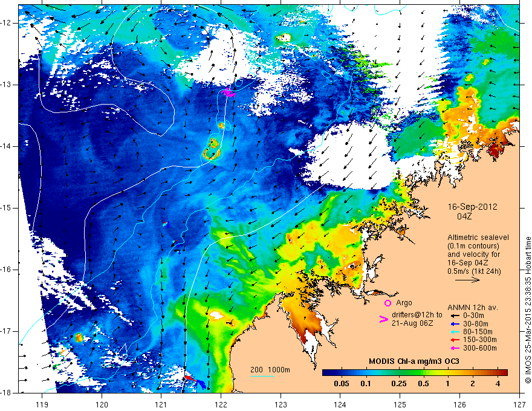Screen dimensions: 532x411
Task: Click the red ANMN arrow near latitude -18
Action: (190, 379)
